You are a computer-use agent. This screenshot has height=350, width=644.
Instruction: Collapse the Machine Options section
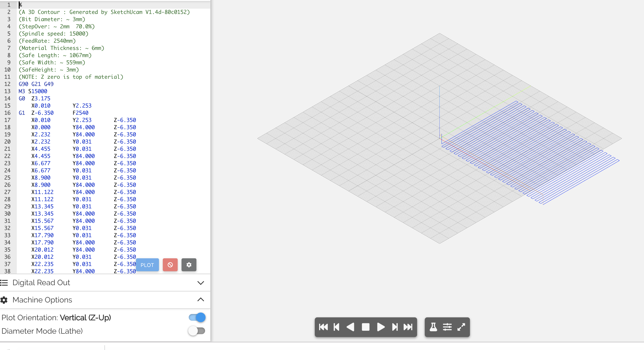[x=200, y=300]
